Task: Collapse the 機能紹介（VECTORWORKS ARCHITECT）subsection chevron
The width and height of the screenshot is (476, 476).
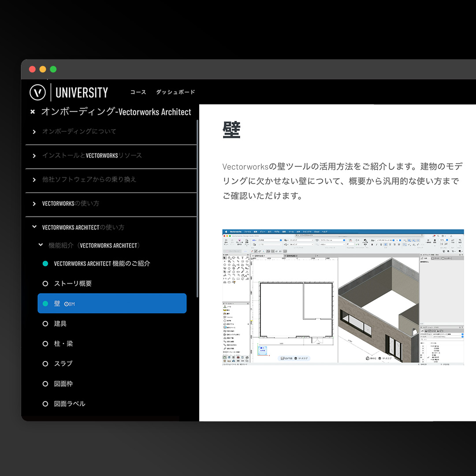Action: tap(41, 245)
